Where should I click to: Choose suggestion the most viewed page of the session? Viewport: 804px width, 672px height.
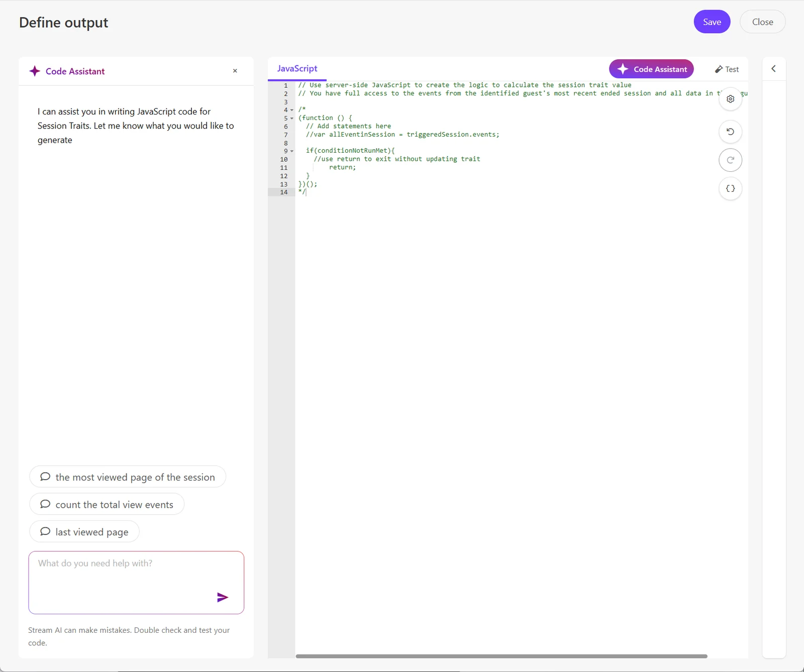128,477
